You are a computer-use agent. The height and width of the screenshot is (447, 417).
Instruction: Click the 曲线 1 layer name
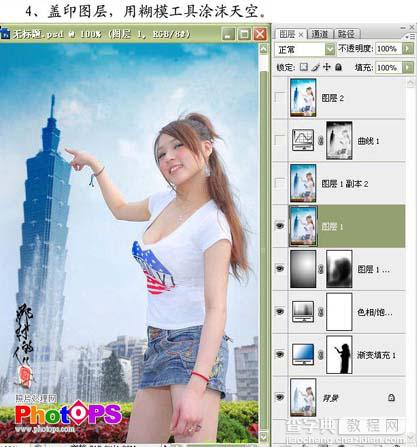click(368, 141)
